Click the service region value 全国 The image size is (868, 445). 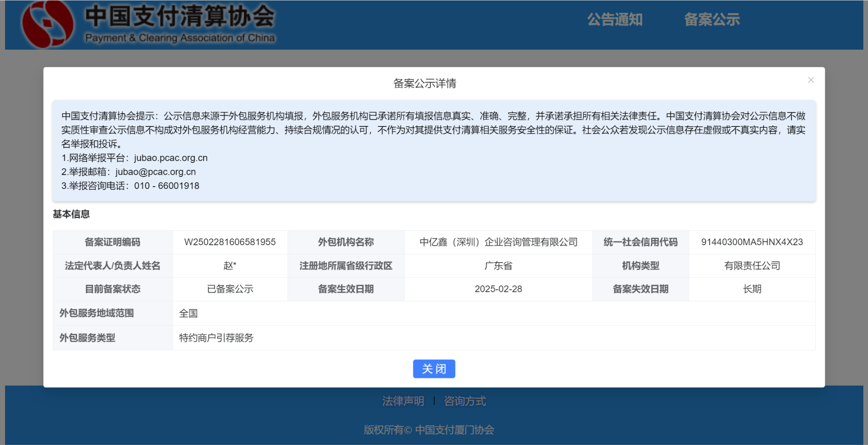(188, 313)
